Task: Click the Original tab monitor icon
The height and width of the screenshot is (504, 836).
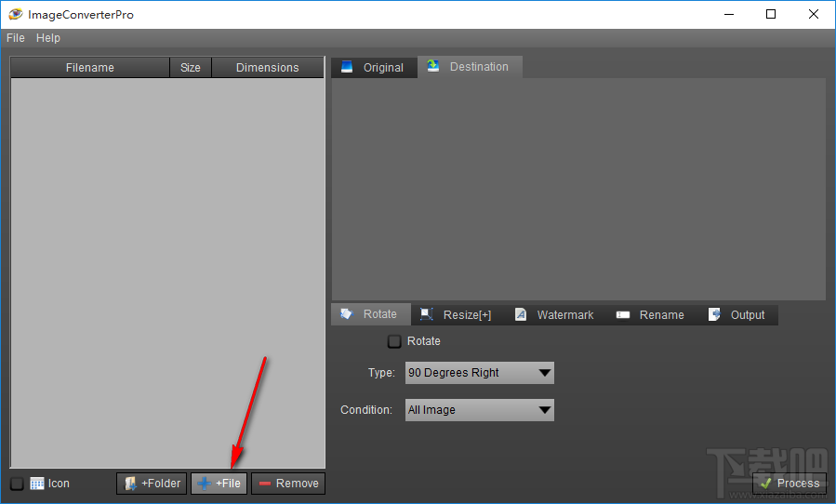Action: [347, 67]
